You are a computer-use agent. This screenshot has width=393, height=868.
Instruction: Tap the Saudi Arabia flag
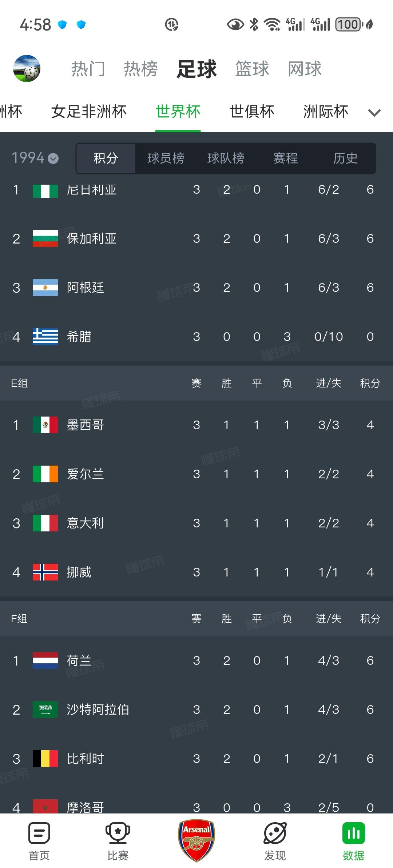45,710
